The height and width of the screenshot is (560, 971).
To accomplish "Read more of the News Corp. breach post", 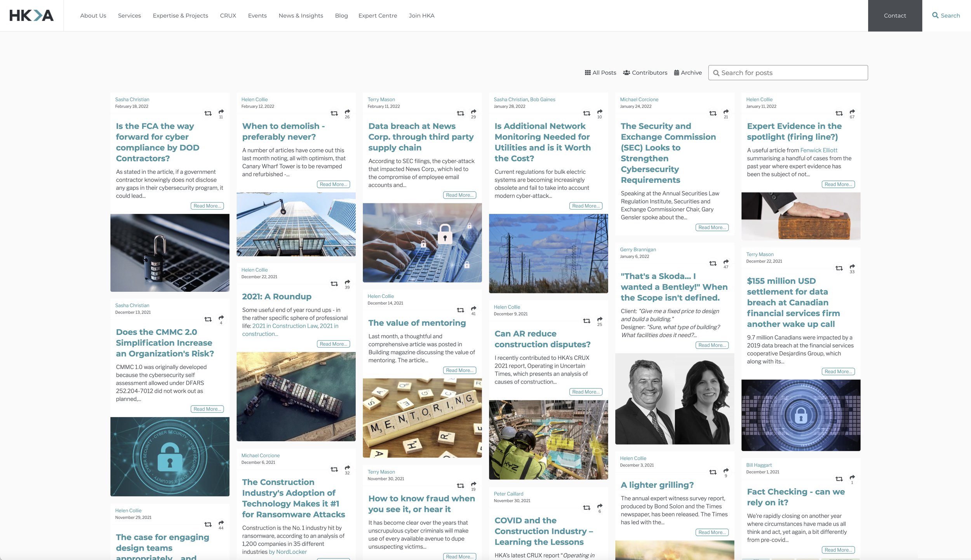I will [459, 195].
